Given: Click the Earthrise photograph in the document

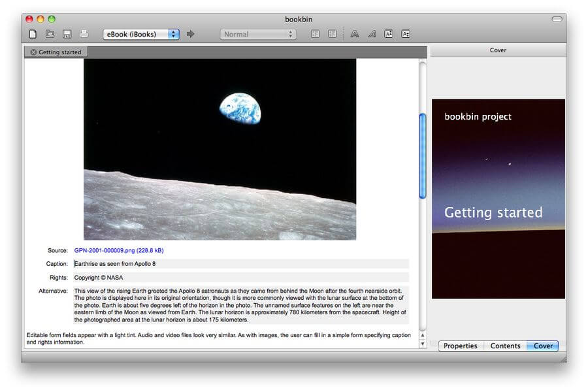Looking at the screenshot, I should tap(220, 150).
